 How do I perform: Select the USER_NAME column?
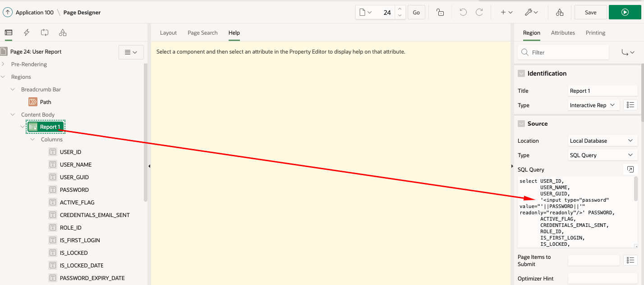coord(76,165)
